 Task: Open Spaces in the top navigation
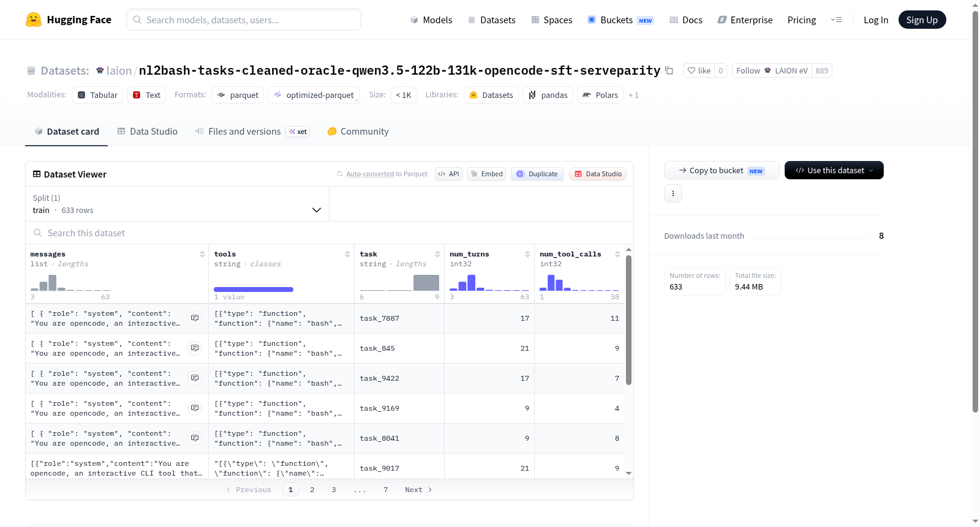tap(551, 20)
